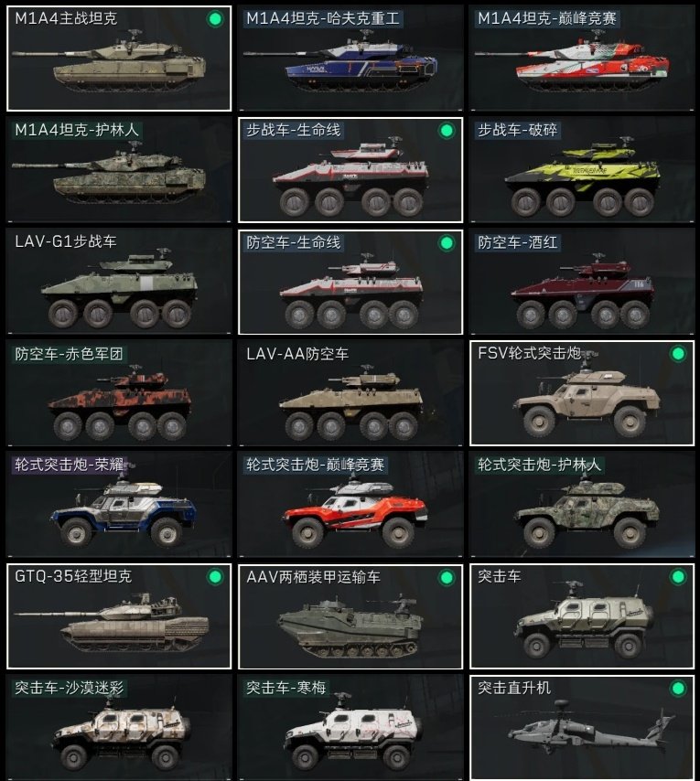
Task: Select the GTQ-35轻型坦克 light tank
Action: click(x=119, y=616)
